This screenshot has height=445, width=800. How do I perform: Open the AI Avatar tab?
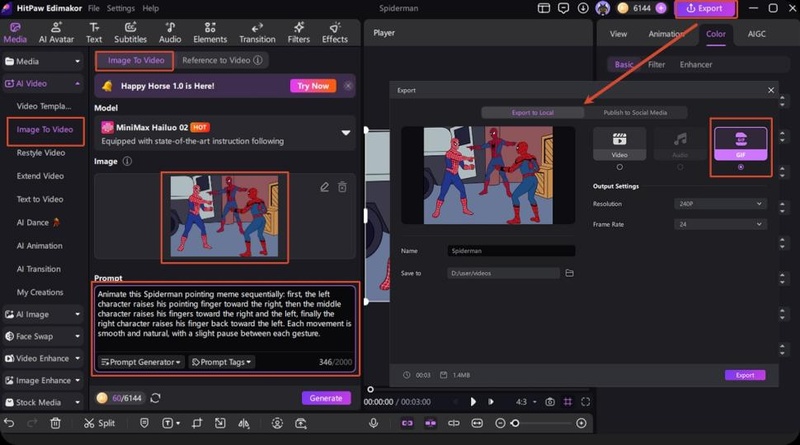56,33
